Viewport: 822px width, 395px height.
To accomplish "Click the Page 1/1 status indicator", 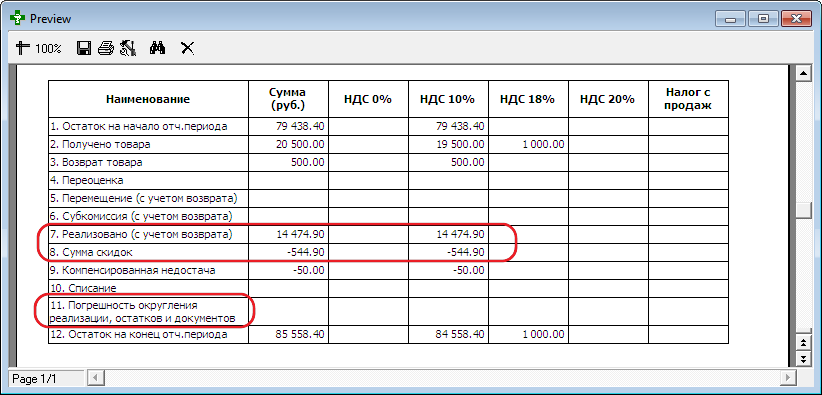I will (x=46, y=378).
